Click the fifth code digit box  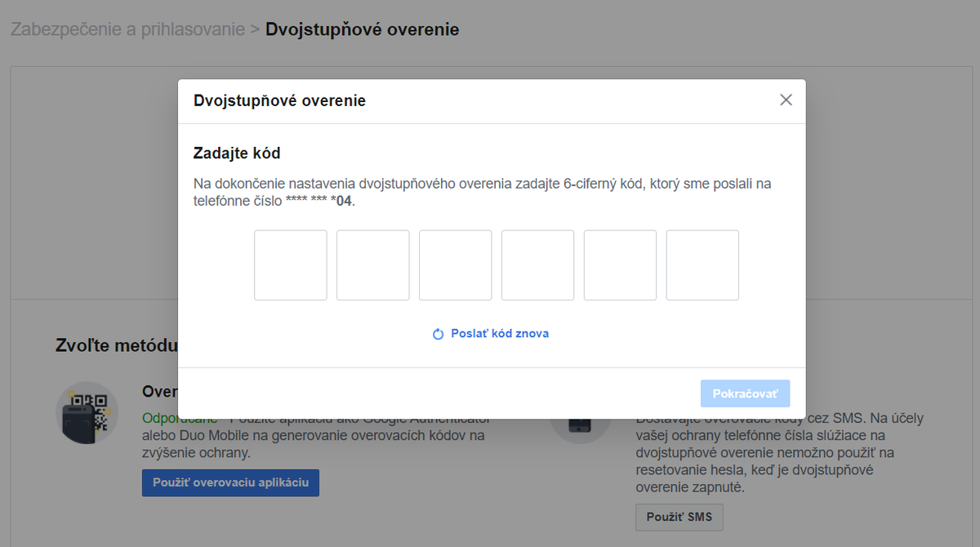pyautogui.click(x=621, y=265)
